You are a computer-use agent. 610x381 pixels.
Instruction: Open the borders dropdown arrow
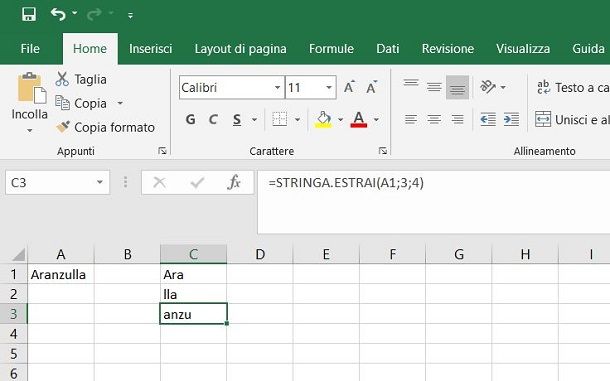pos(297,119)
